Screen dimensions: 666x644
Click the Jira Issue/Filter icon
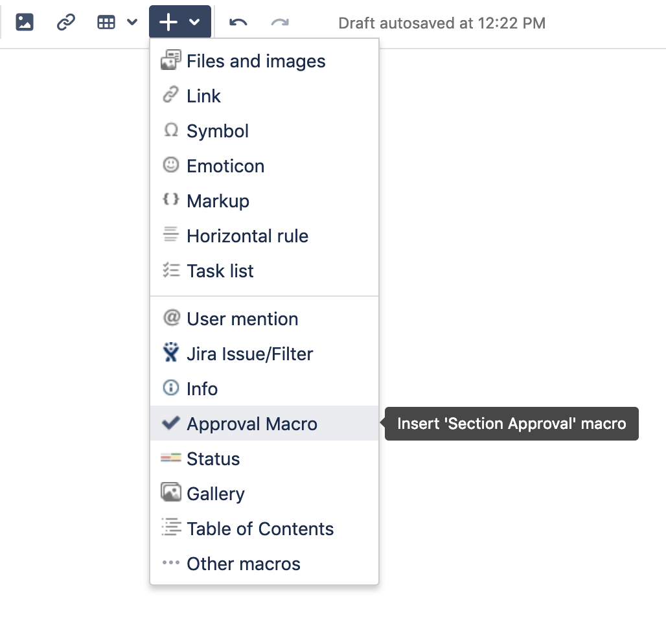click(170, 354)
